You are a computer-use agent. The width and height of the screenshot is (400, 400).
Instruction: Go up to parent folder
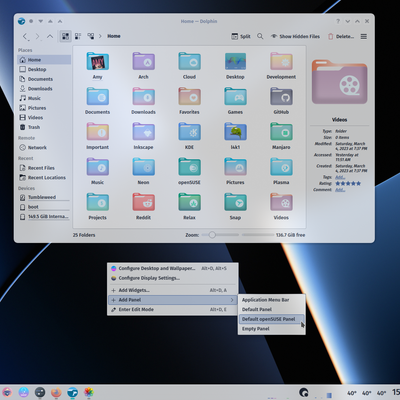pyautogui.click(x=50, y=36)
